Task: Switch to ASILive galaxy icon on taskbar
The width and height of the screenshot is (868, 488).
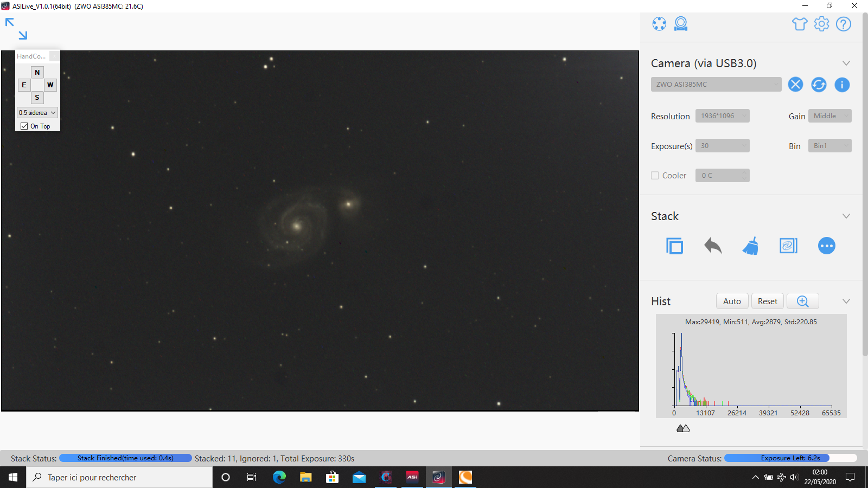Action: point(439,477)
